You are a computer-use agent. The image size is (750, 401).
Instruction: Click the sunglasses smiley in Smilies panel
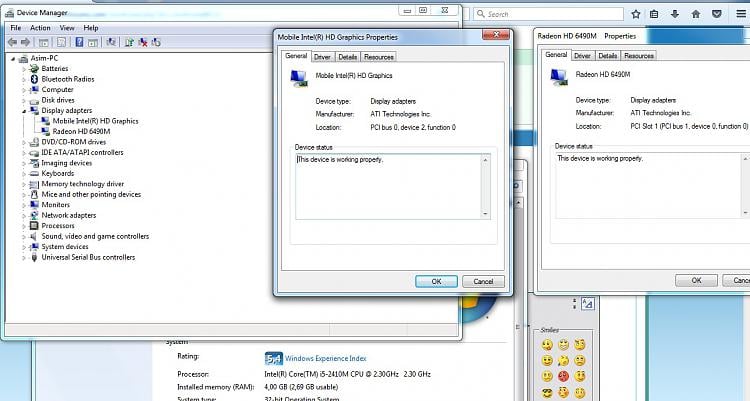(547, 393)
